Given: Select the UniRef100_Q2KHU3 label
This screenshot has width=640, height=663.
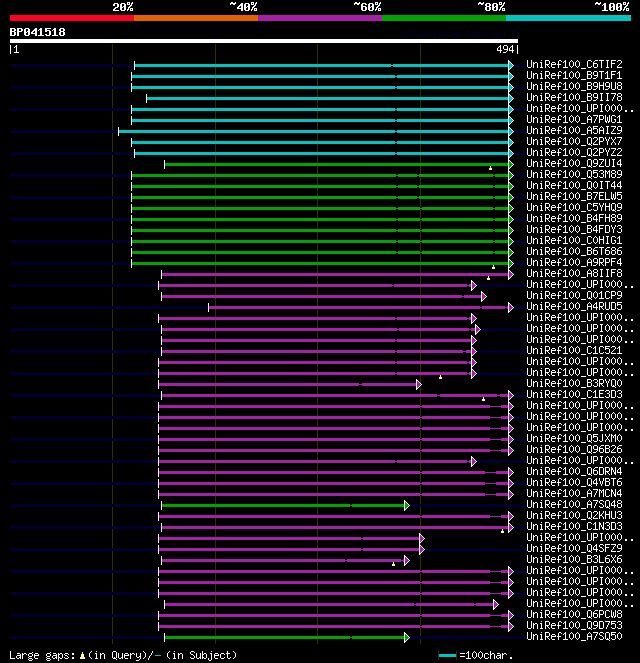Looking at the screenshot, I should coord(574,515).
